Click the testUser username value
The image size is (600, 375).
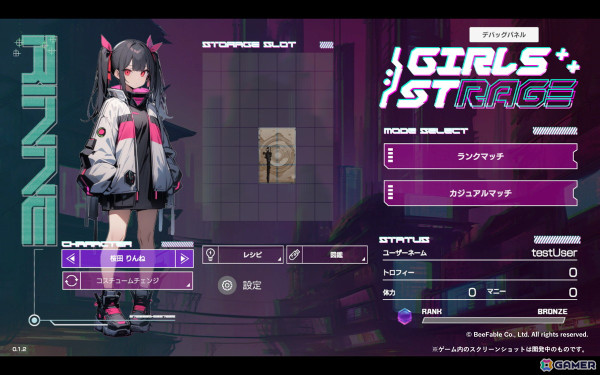554,253
